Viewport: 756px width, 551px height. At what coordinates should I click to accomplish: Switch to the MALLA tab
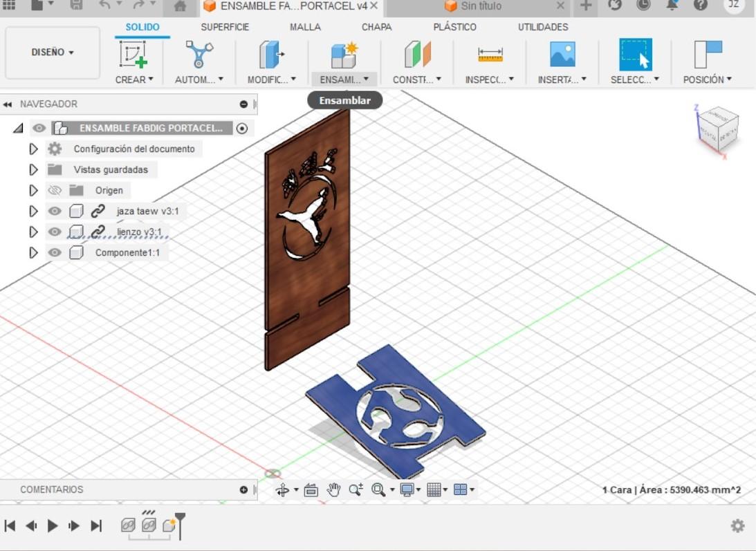(305, 27)
